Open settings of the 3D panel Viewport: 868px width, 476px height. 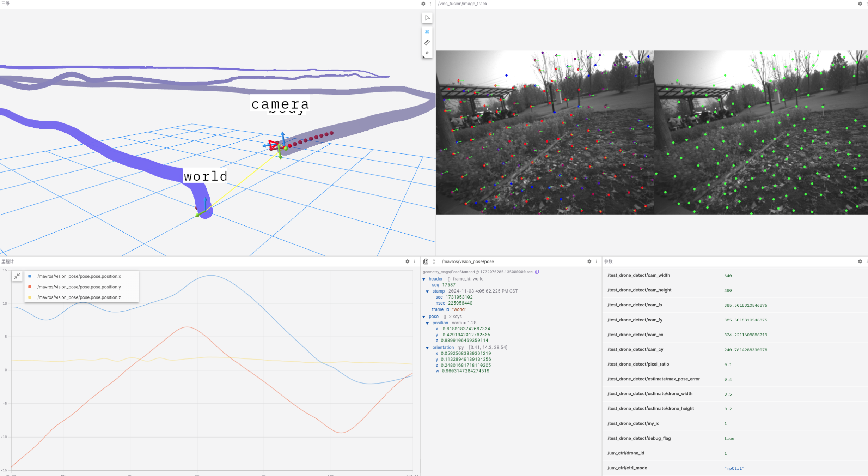[423, 4]
